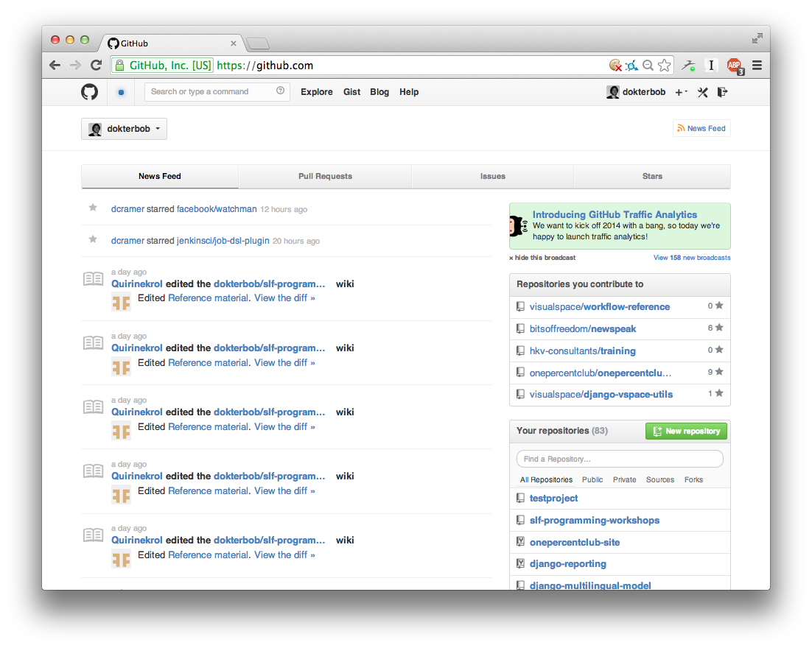Open the Chrome hamburger menu
This screenshot has height=648, width=812.
point(757,66)
